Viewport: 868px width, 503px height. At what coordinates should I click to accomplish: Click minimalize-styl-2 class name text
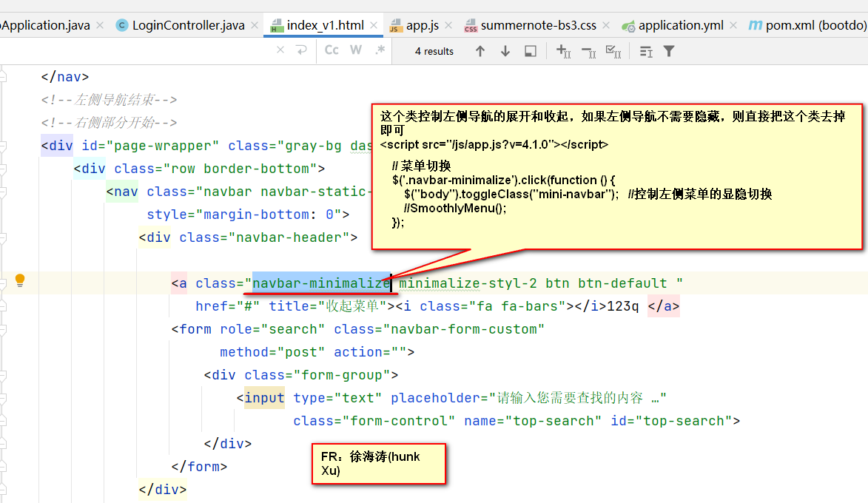468,283
